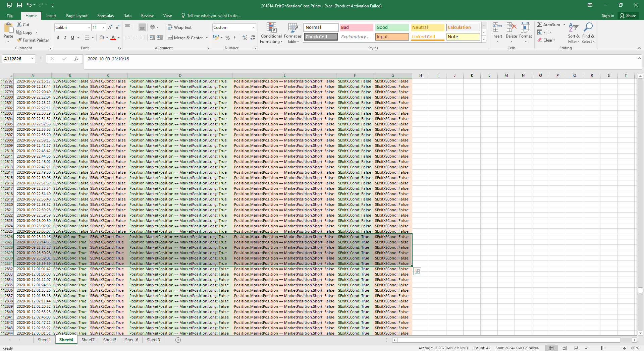Screen dimensions: 644x351
Task: Add a new sheet with plus icon
Action: pos(178,340)
